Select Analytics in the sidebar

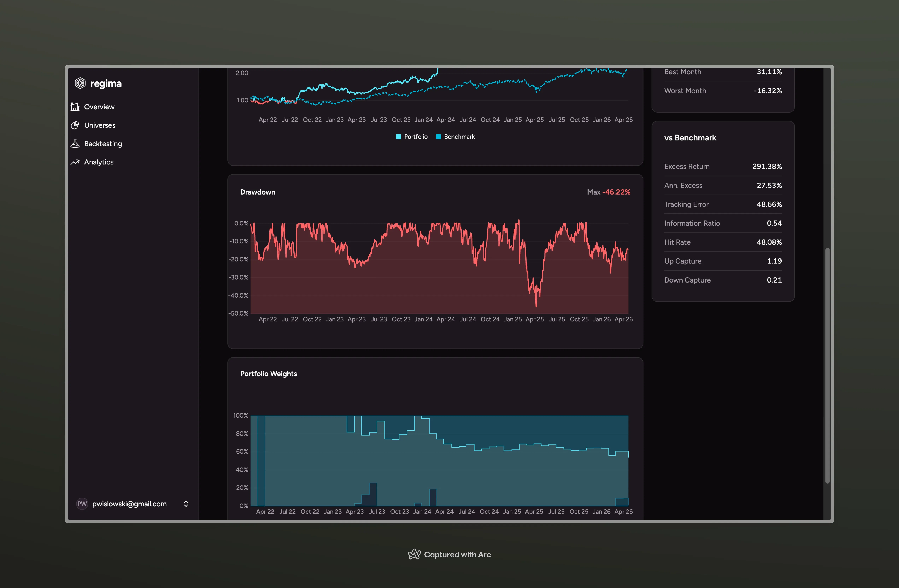tap(99, 162)
